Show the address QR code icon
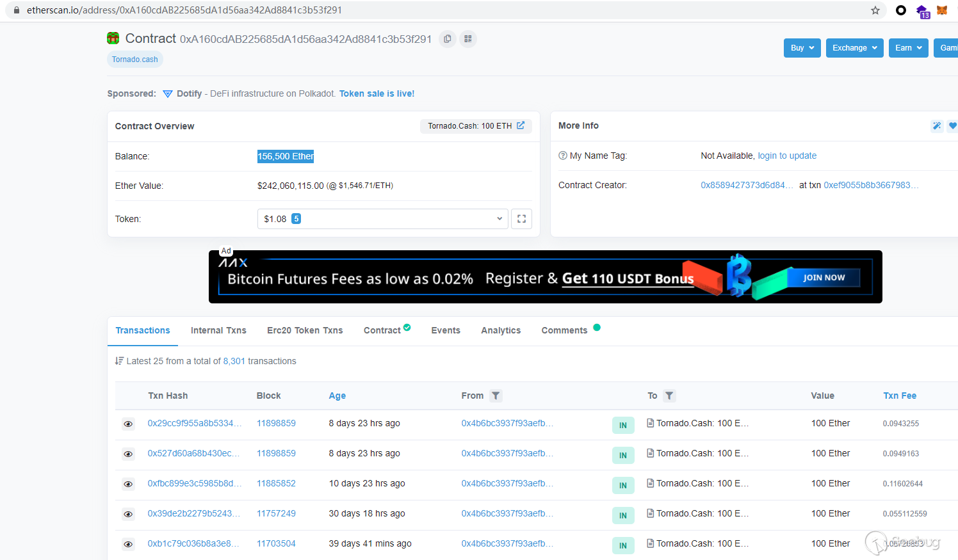 point(468,39)
